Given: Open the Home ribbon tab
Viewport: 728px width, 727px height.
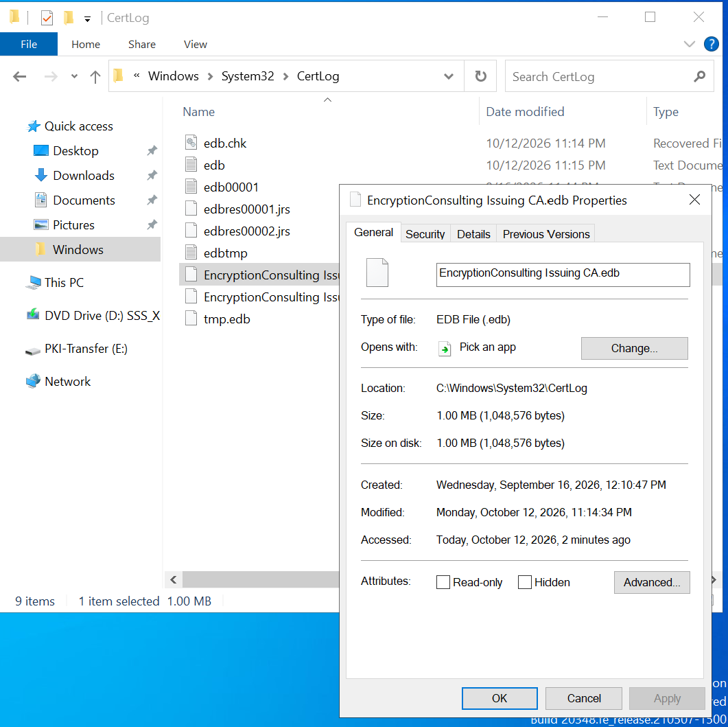Looking at the screenshot, I should (86, 44).
